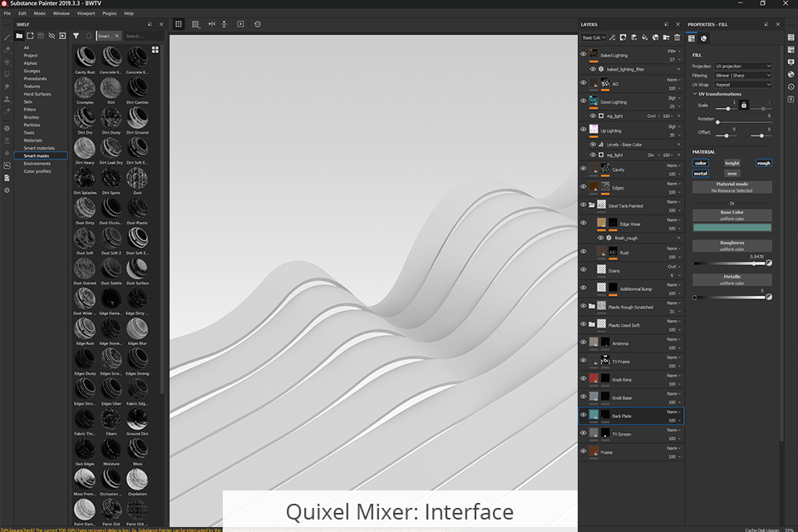Collapse the UV transformations section
This screenshot has height=532, width=798.
(695, 94)
